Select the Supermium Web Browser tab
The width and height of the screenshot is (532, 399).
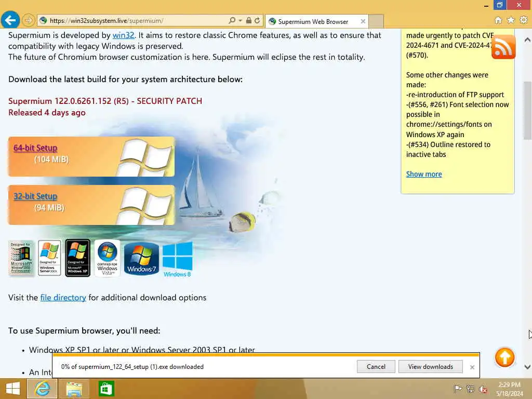pyautogui.click(x=313, y=22)
